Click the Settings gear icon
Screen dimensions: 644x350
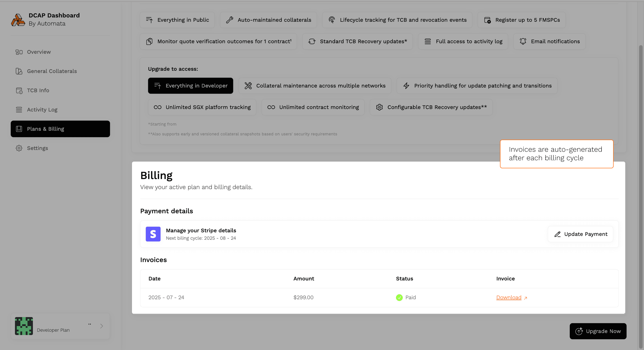point(19,148)
